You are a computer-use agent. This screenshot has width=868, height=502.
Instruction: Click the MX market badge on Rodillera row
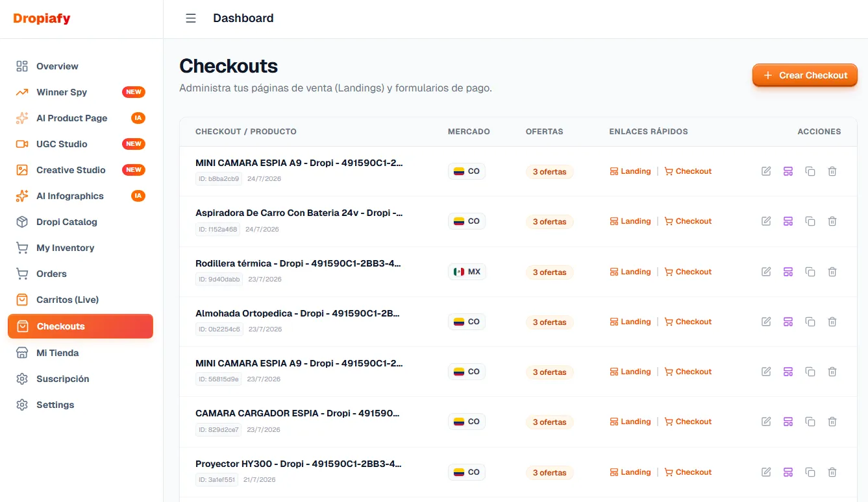pyautogui.click(x=467, y=272)
